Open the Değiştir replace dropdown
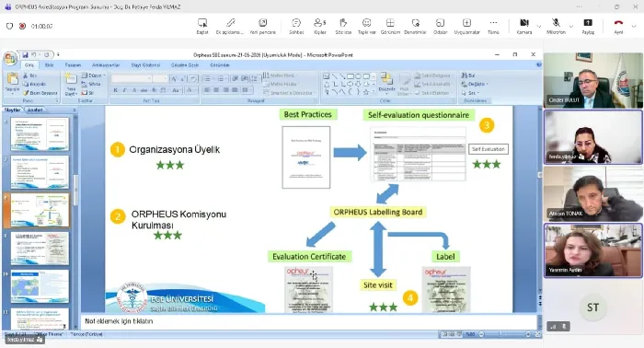Screen dimensions: 644x348 tap(475, 84)
